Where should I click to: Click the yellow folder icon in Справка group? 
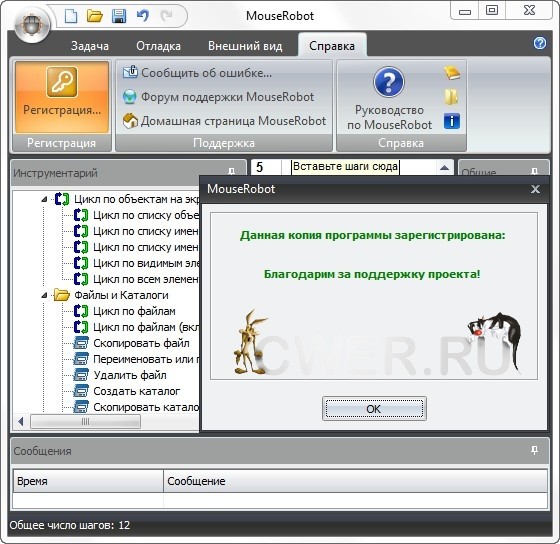click(451, 97)
